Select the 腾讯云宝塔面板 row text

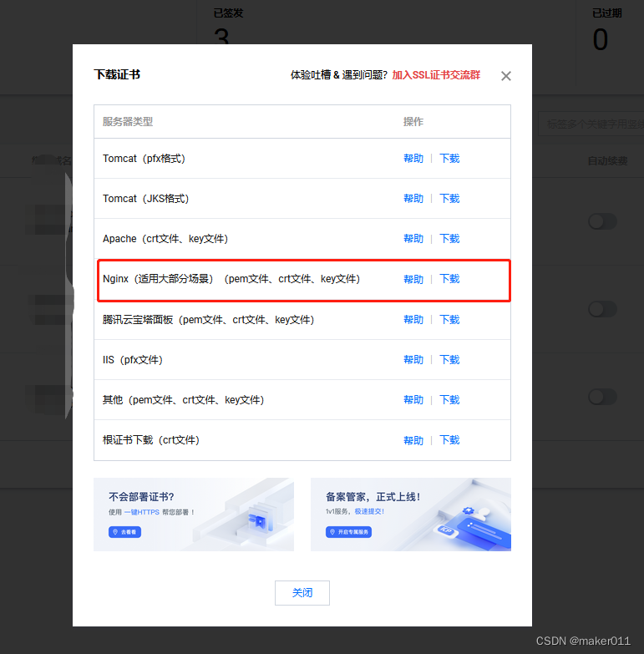pos(209,320)
